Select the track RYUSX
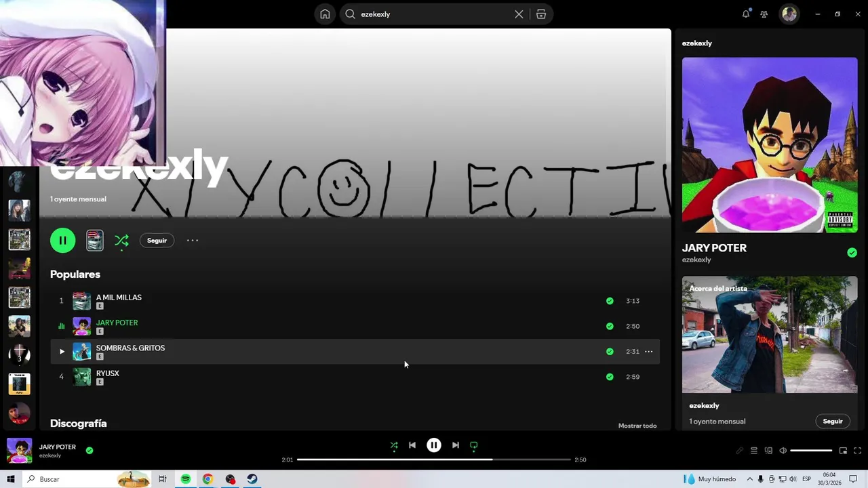868x488 pixels. pos(107,373)
